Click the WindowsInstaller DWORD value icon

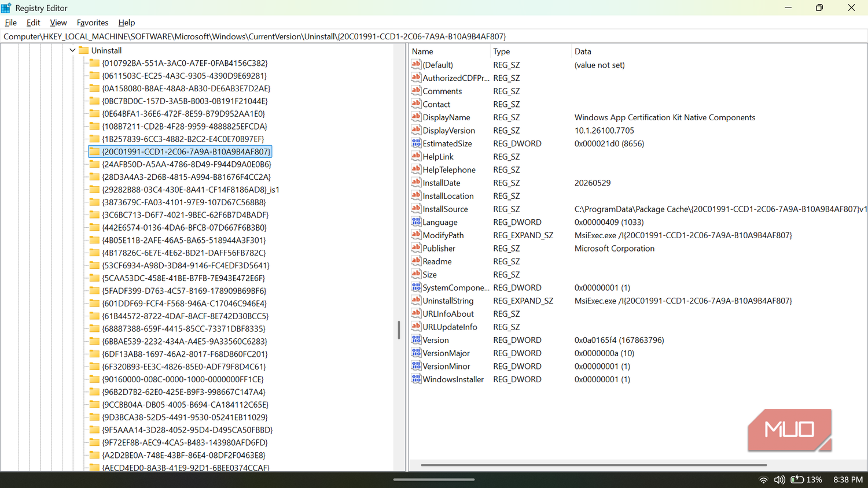pos(416,379)
